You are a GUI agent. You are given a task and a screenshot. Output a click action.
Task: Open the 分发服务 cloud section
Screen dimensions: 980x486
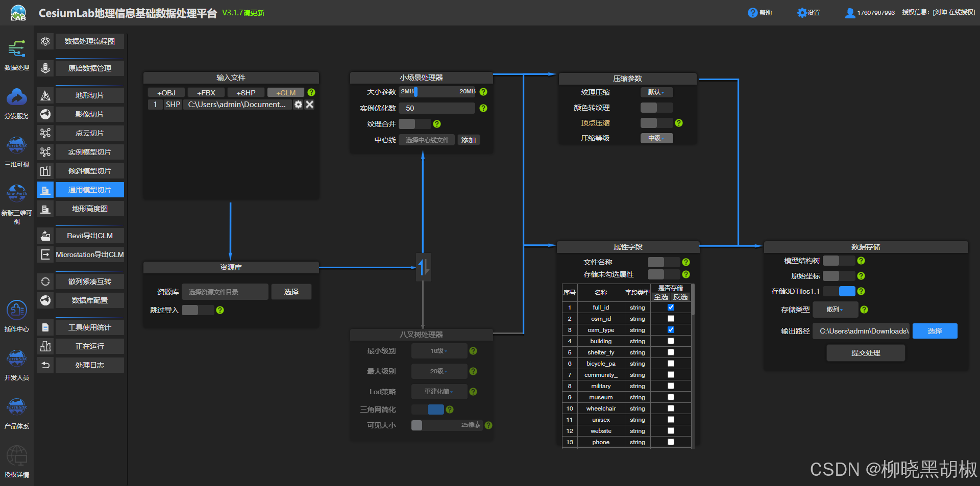pos(17,104)
